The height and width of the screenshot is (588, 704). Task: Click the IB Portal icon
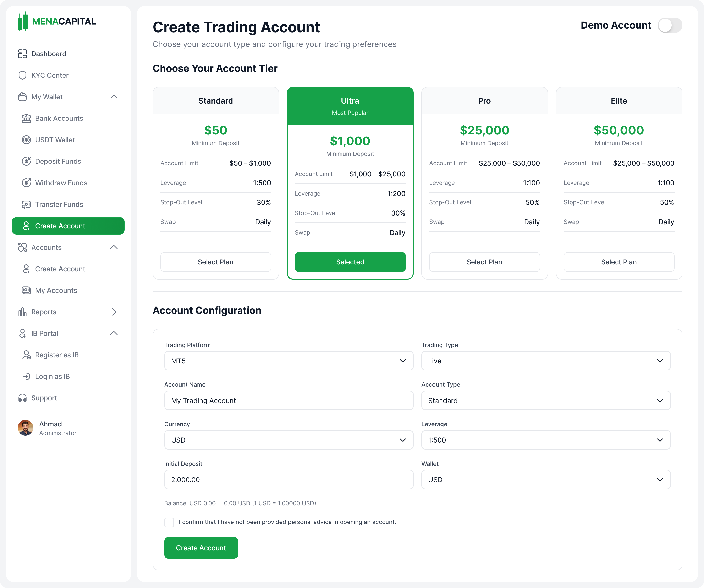click(22, 333)
